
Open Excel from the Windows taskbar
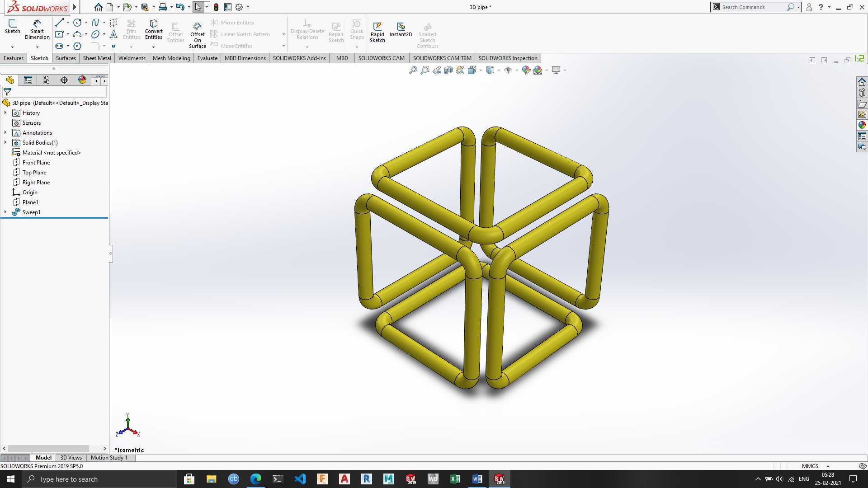tap(455, 479)
